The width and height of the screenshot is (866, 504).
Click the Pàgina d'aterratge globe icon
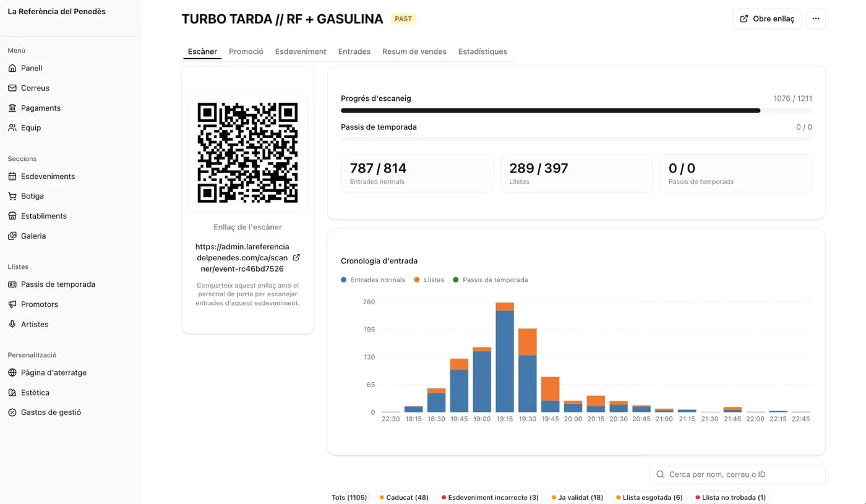pos(12,373)
